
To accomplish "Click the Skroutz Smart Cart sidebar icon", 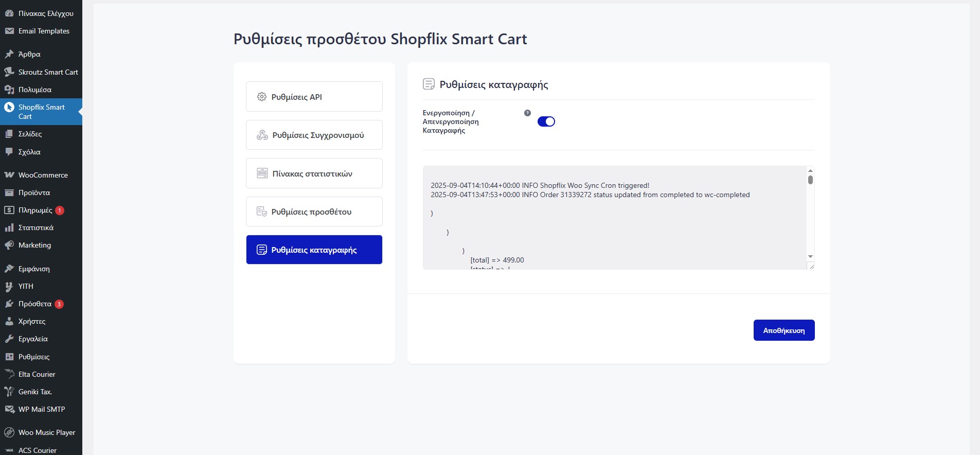I will (9, 72).
